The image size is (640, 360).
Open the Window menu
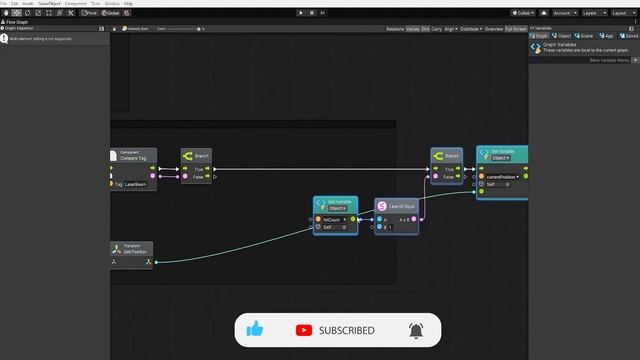(x=112, y=3)
